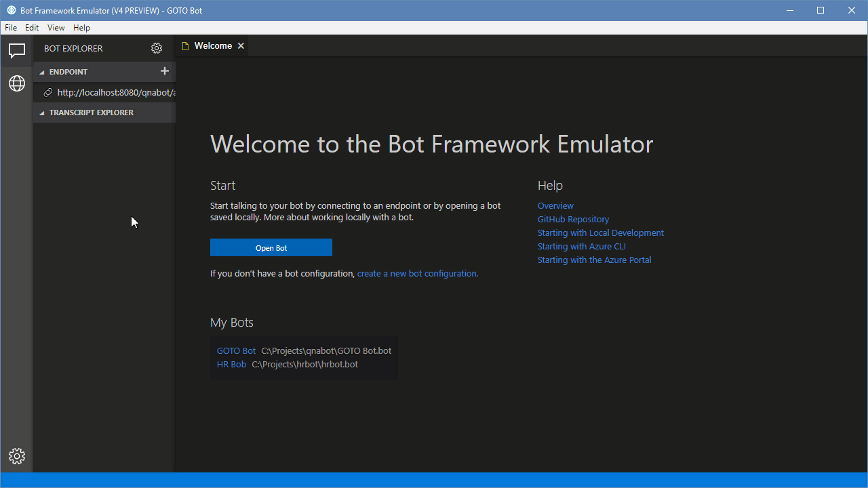Click create a new bot configuration link

click(x=418, y=273)
